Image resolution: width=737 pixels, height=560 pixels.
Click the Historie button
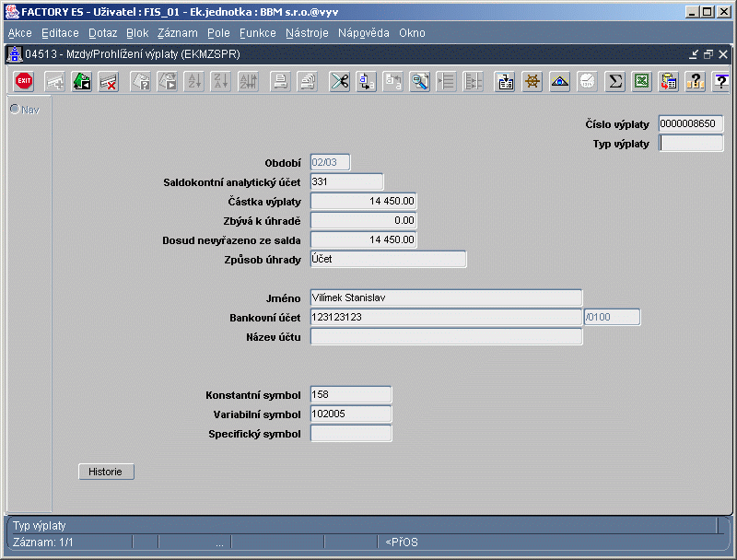[x=106, y=472]
